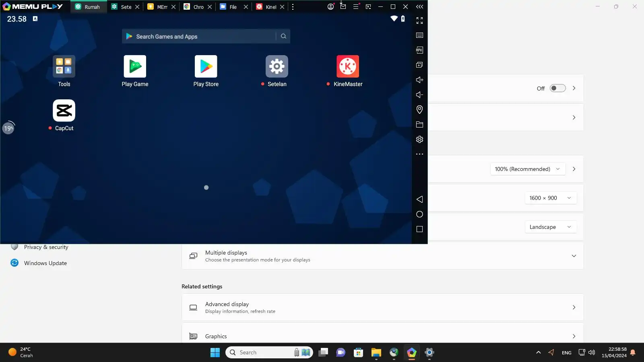Open the MEmu account profile icon
644x362 pixels.
click(x=330, y=7)
